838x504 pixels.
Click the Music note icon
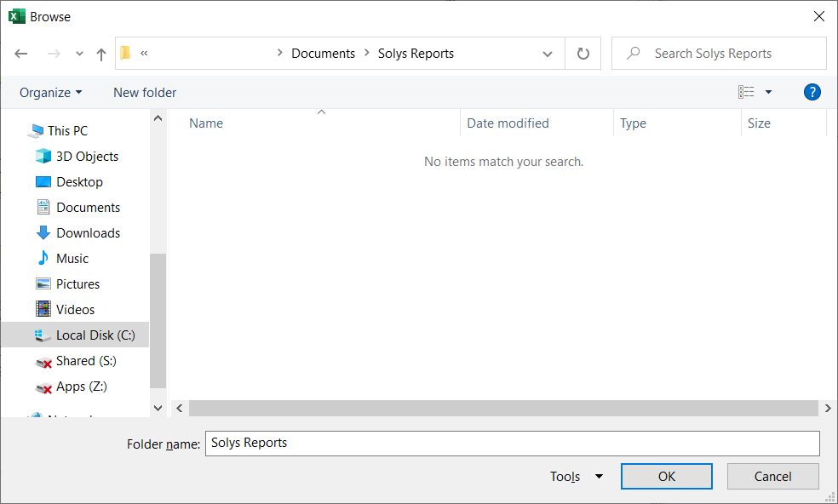click(43, 258)
